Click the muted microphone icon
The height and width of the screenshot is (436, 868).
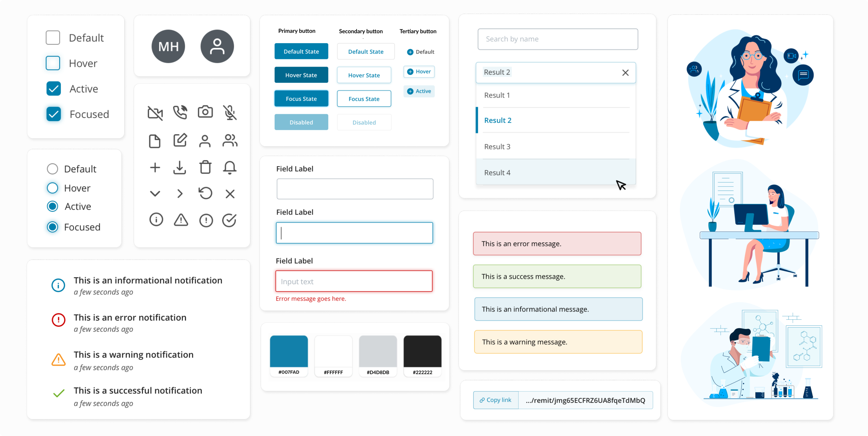[x=230, y=113]
